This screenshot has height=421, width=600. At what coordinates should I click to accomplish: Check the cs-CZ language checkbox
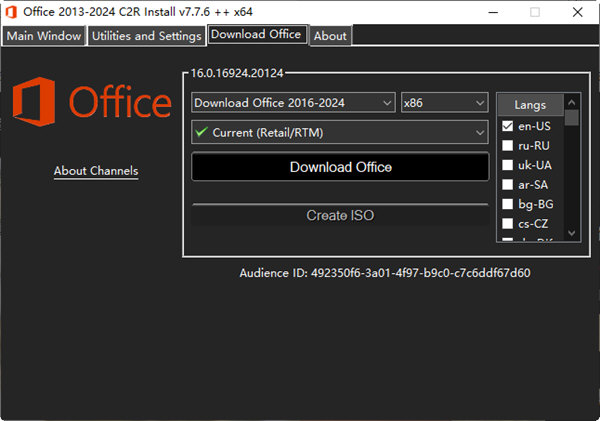pyautogui.click(x=507, y=224)
